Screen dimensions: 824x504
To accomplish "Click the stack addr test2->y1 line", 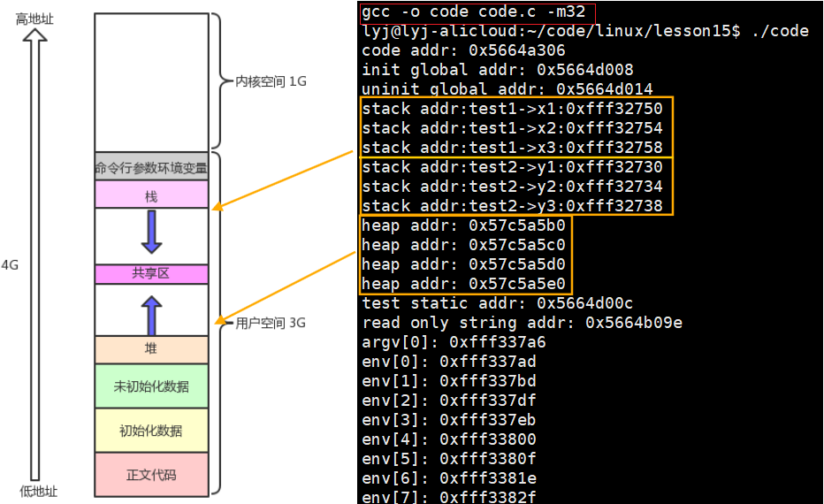I will (513, 167).
